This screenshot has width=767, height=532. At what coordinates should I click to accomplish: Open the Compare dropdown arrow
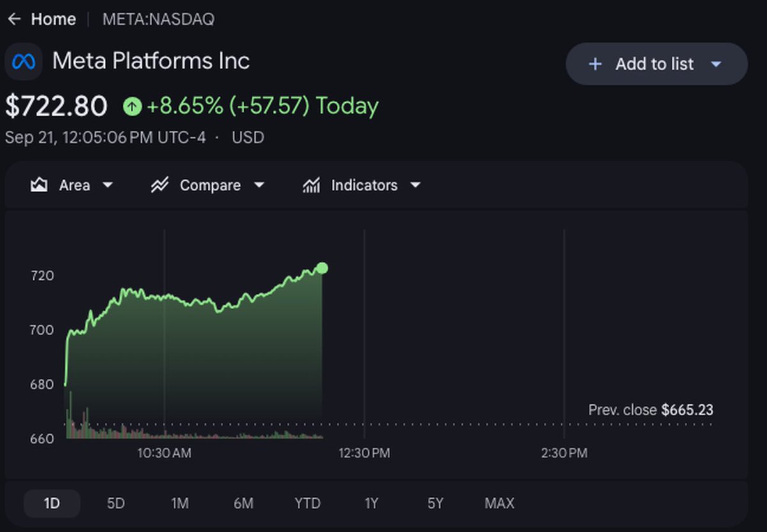pos(259,185)
